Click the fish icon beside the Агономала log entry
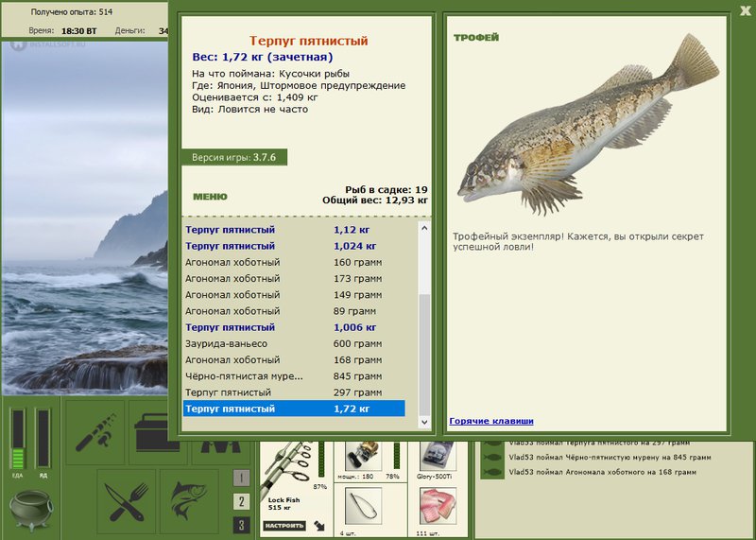 (492, 472)
